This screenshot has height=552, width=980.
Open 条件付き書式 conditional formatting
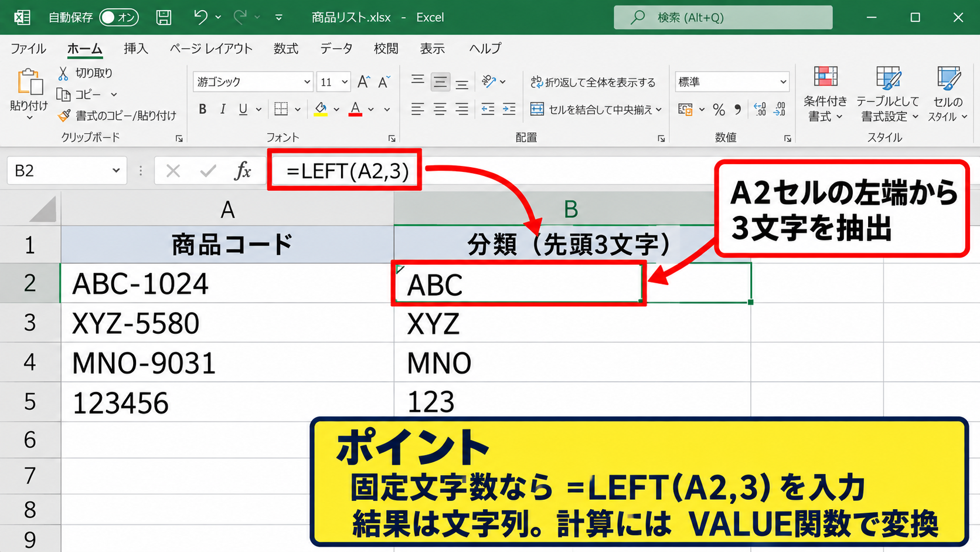click(x=825, y=94)
